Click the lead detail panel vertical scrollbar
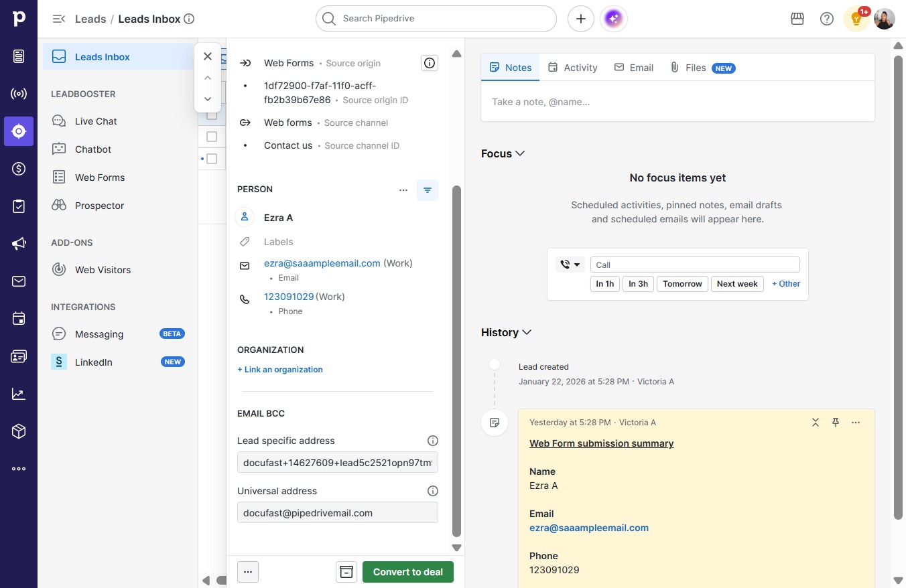Image resolution: width=906 pixels, height=588 pixels. click(457, 362)
